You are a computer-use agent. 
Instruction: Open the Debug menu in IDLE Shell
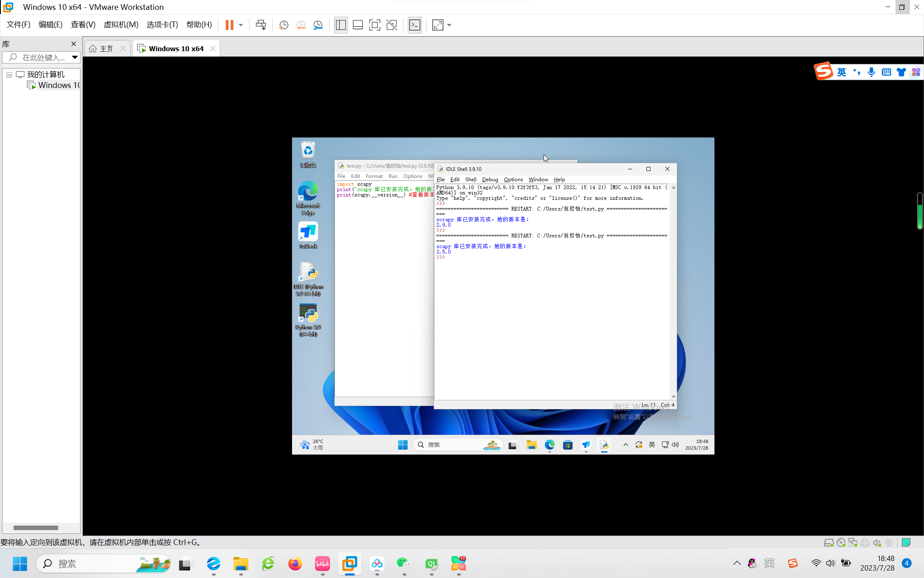(x=490, y=180)
